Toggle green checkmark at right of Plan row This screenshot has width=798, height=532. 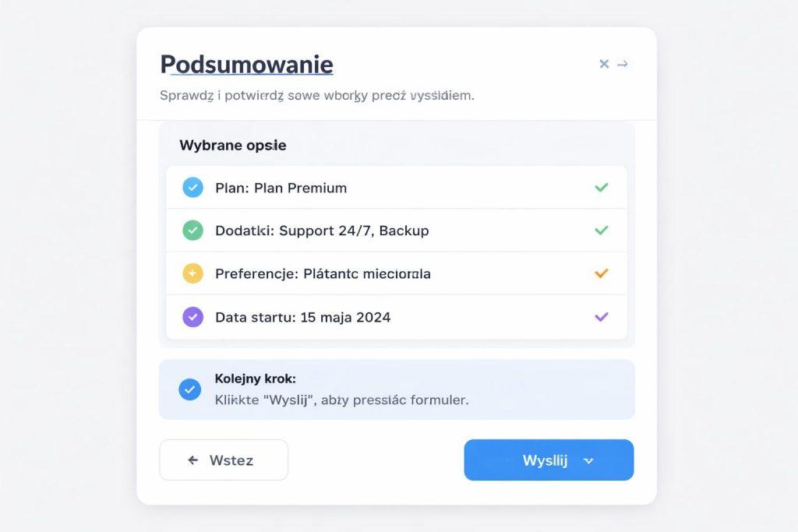click(601, 188)
